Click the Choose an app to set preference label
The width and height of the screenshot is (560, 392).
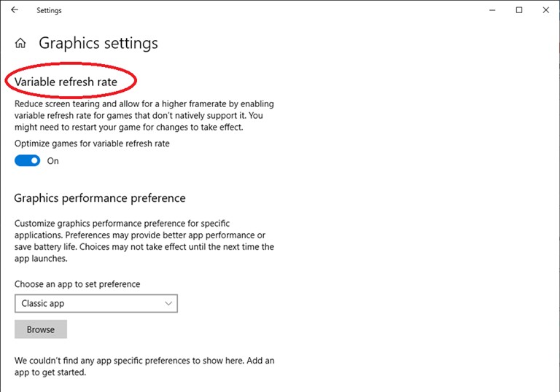click(77, 284)
